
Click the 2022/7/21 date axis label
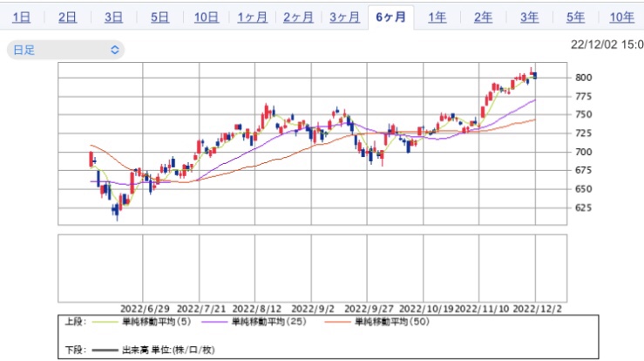pos(200,309)
